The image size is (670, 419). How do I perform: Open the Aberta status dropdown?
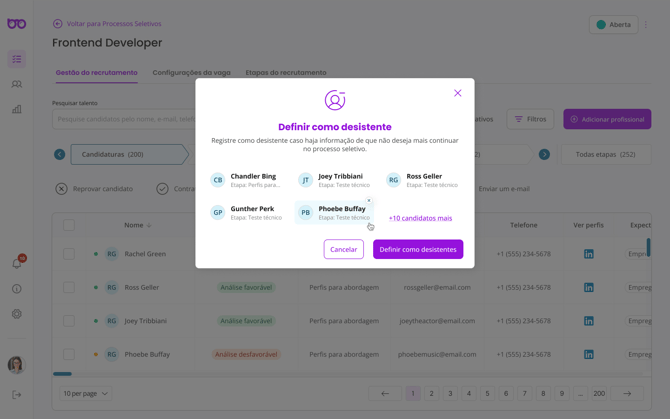(613, 25)
